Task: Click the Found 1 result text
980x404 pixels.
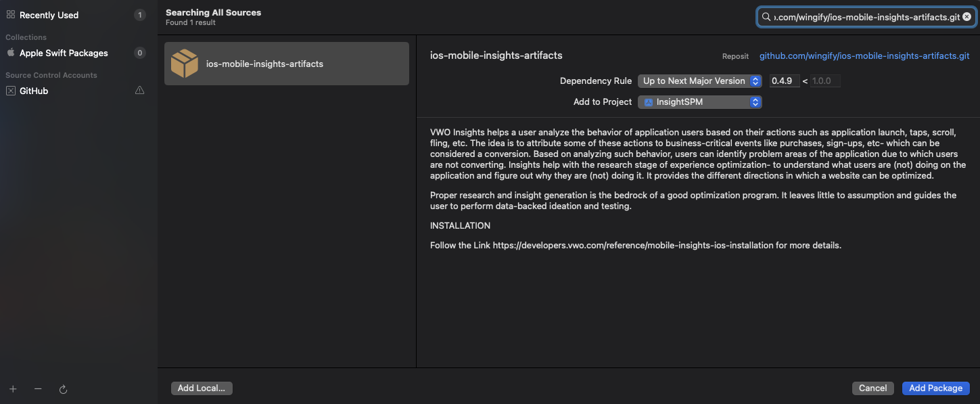Action: [191, 23]
